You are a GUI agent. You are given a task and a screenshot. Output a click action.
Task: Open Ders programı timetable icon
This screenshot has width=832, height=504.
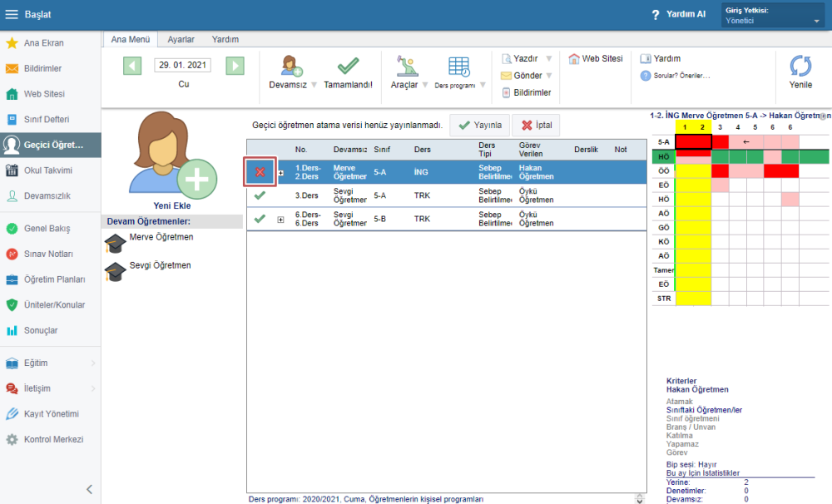coord(458,67)
